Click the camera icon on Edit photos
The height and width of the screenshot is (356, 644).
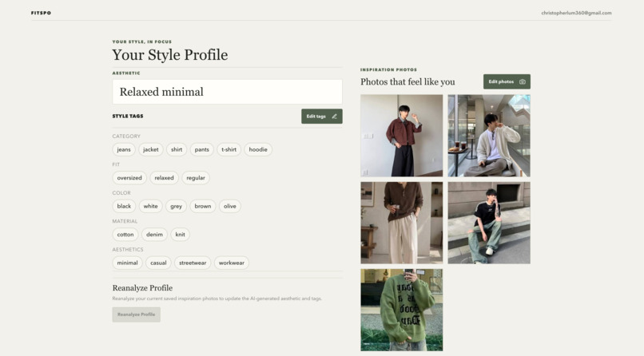[x=522, y=81]
